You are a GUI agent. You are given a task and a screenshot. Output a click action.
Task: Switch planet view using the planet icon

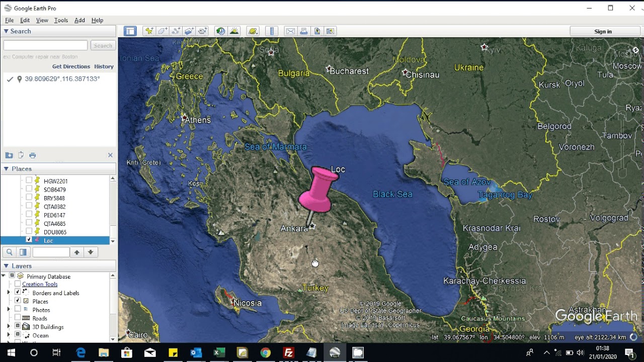tap(253, 31)
